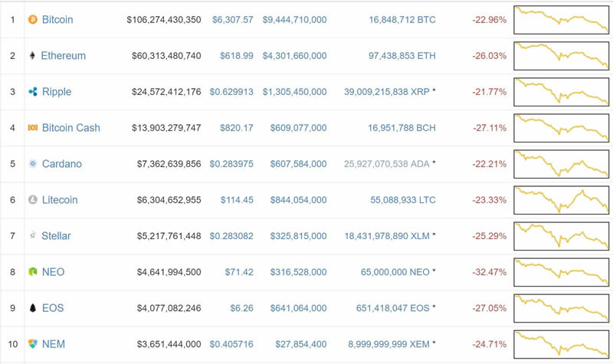613x364 pixels.
Task: View the Litecoin price graph thumbnail
Action: click(562, 200)
